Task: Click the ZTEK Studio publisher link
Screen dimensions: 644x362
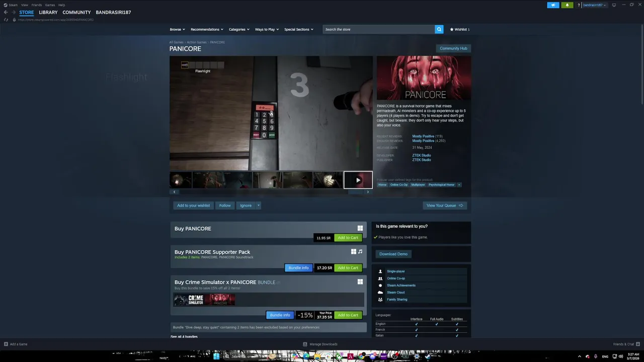Action: pos(422,160)
